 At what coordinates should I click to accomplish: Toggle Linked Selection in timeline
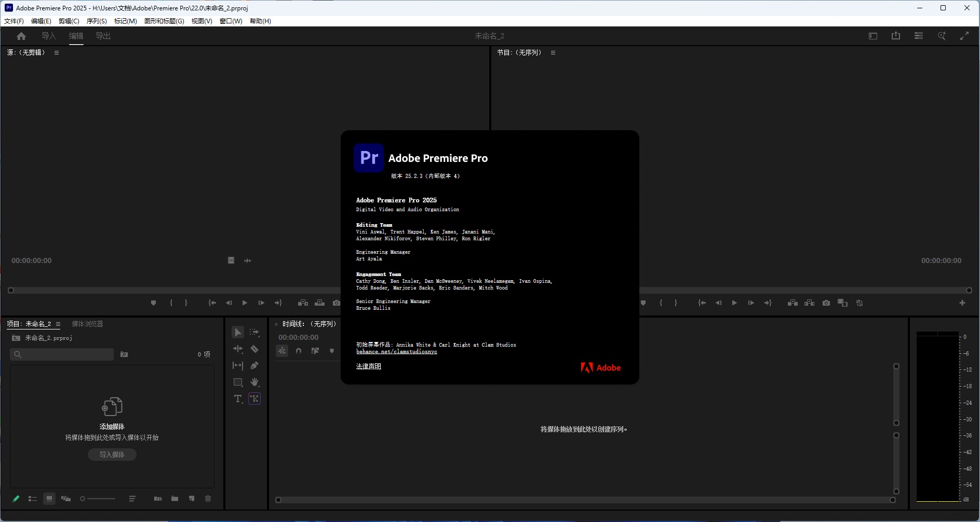point(315,351)
